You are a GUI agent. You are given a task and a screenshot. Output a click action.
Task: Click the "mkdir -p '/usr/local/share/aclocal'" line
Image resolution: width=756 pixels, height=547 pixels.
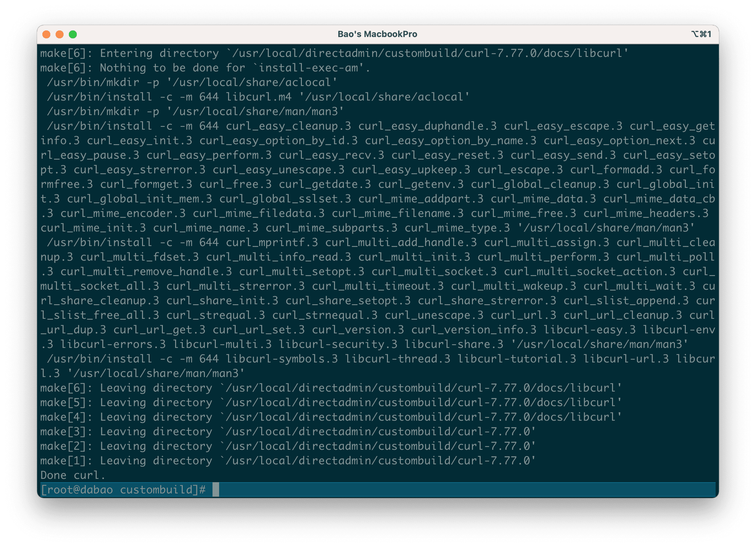(192, 82)
